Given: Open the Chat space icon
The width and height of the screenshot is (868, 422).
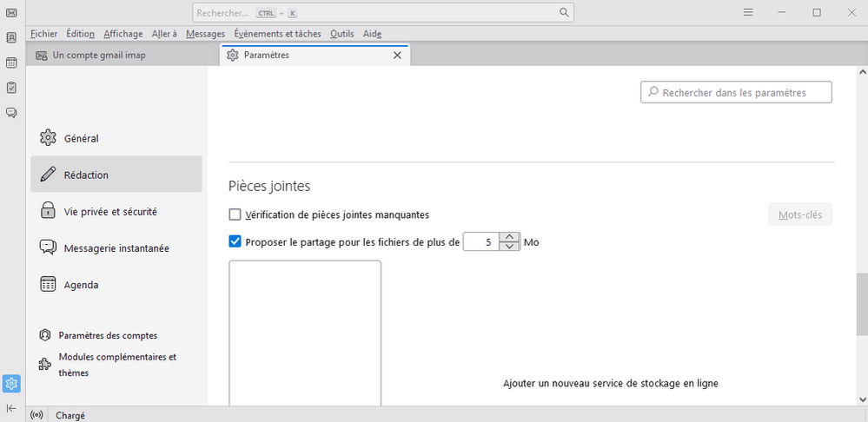Looking at the screenshot, I should pyautogui.click(x=11, y=113).
